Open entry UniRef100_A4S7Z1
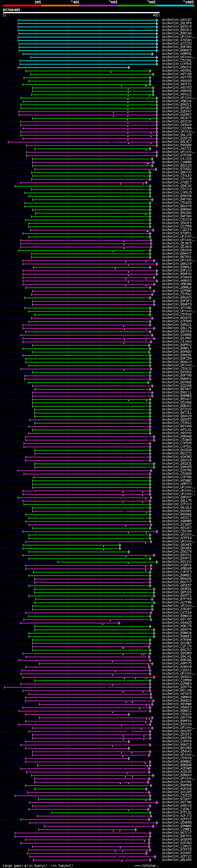 (x=177, y=149)
